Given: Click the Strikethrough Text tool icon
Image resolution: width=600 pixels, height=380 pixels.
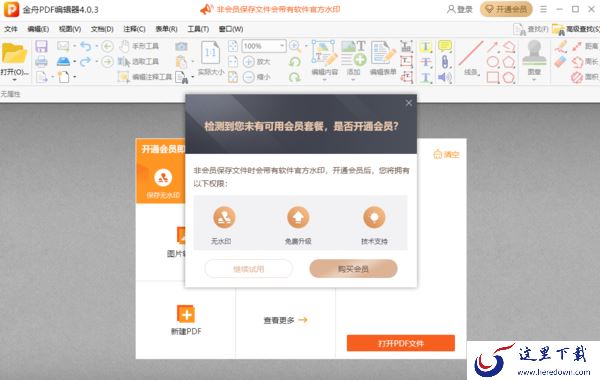Looking at the screenshot, I should coord(426,62).
